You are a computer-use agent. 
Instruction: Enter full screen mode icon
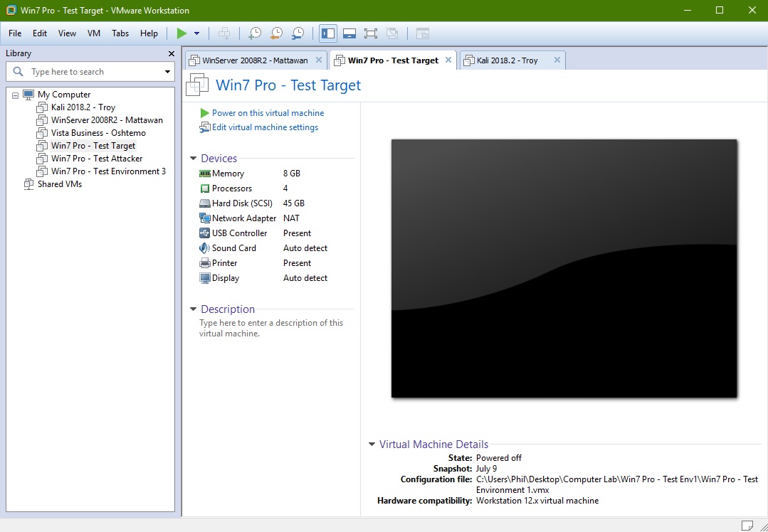point(371,33)
